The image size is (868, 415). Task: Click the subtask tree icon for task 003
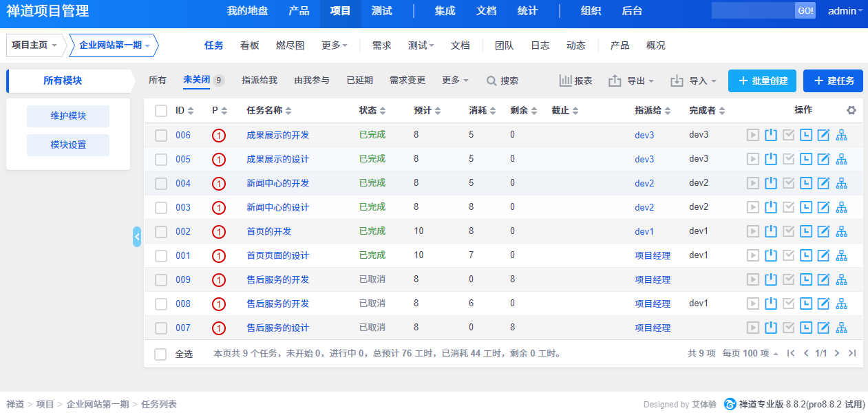tap(841, 207)
